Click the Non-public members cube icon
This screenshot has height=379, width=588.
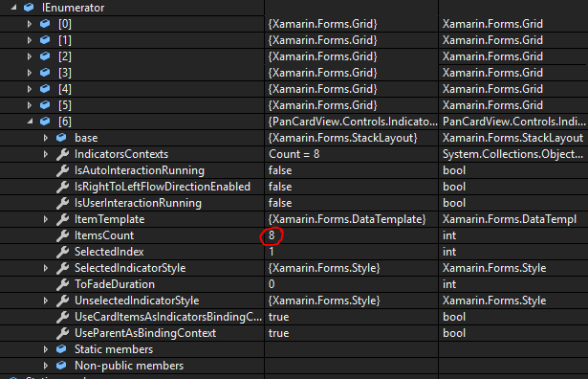click(61, 366)
